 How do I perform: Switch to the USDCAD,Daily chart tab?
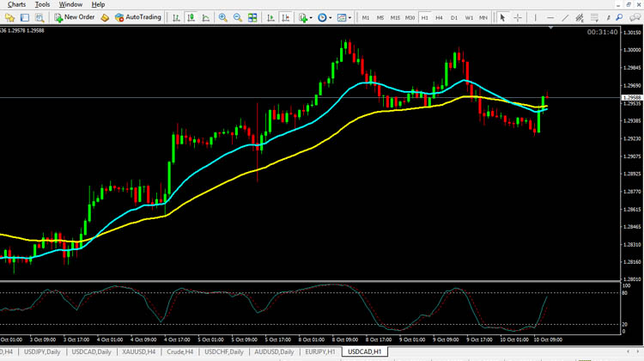click(x=91, y=352)
